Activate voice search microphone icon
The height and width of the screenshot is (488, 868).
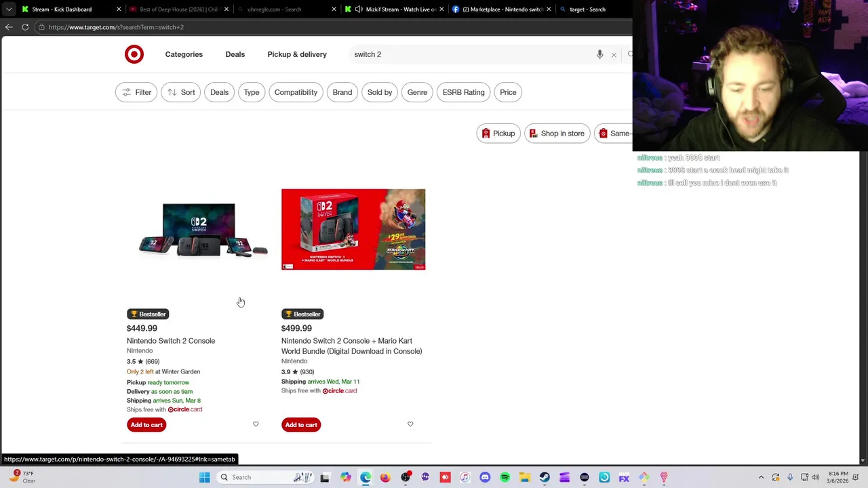(x=599, y=54)
